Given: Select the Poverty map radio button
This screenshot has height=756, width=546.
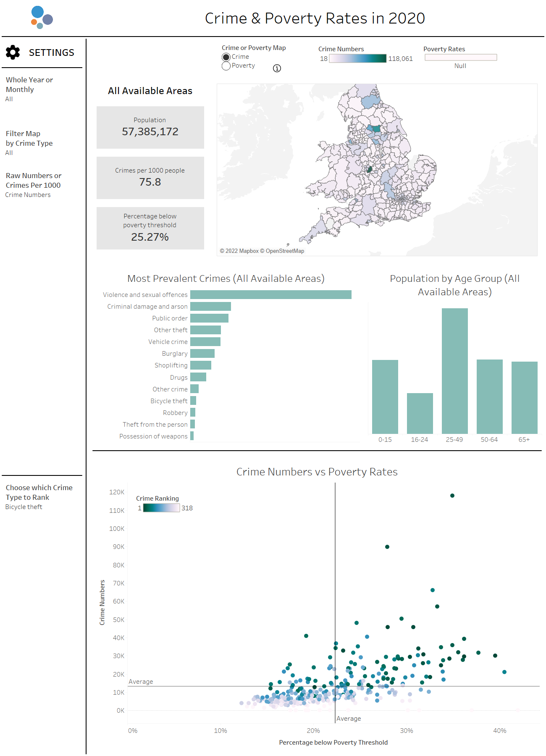Looking at the screenshot, I should point(226,66).
